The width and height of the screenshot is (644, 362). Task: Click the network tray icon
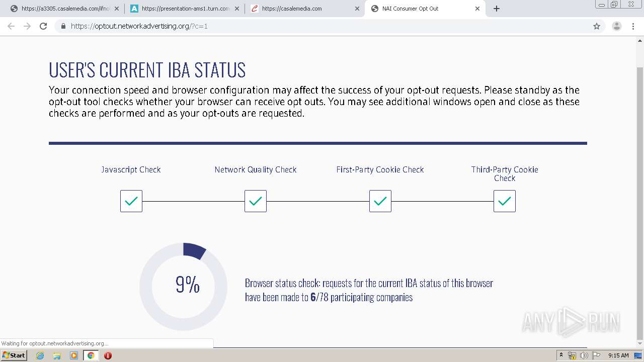pos(572,355)
